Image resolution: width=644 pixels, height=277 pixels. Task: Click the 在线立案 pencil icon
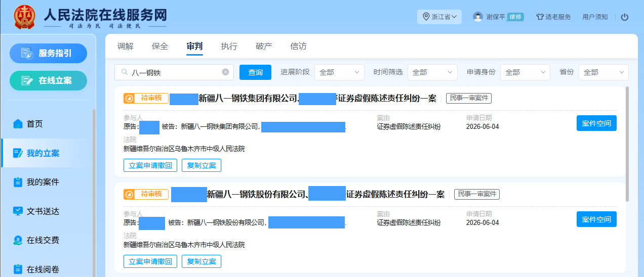[27, 80]
